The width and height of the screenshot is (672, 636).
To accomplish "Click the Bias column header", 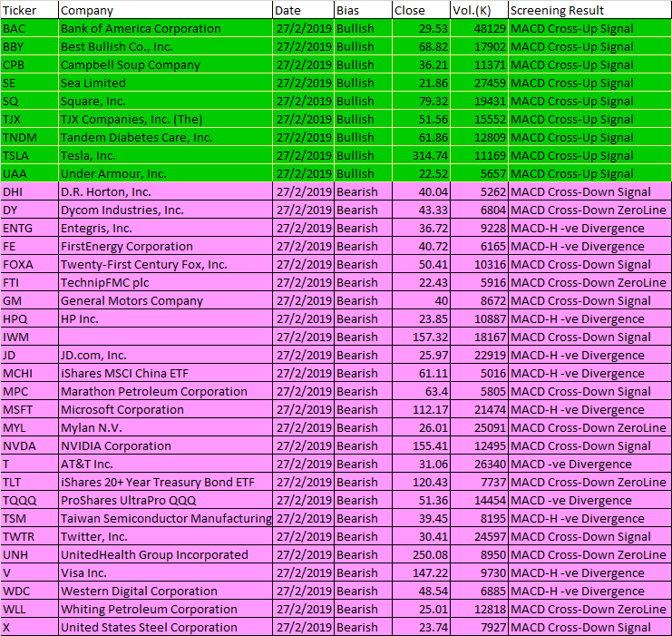I will coord(363,10).
